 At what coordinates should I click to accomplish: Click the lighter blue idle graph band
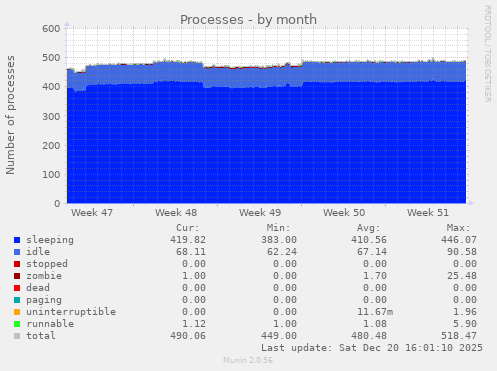pyautogui.click(x=266, y=76)
